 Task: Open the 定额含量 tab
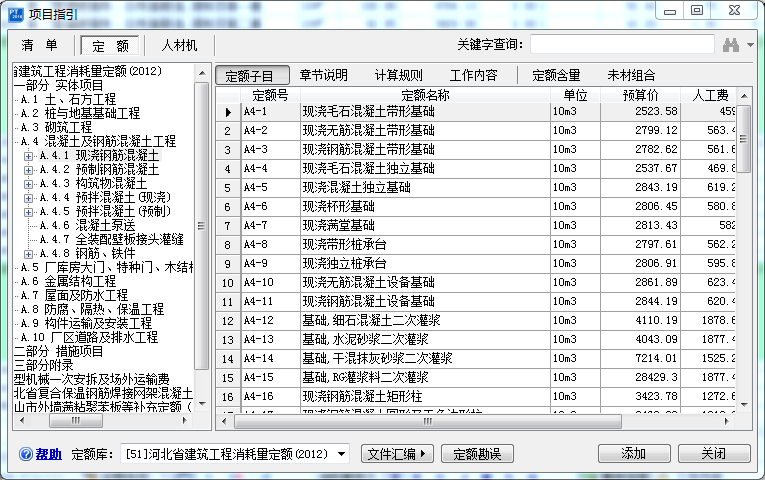[x=556, y=75]
